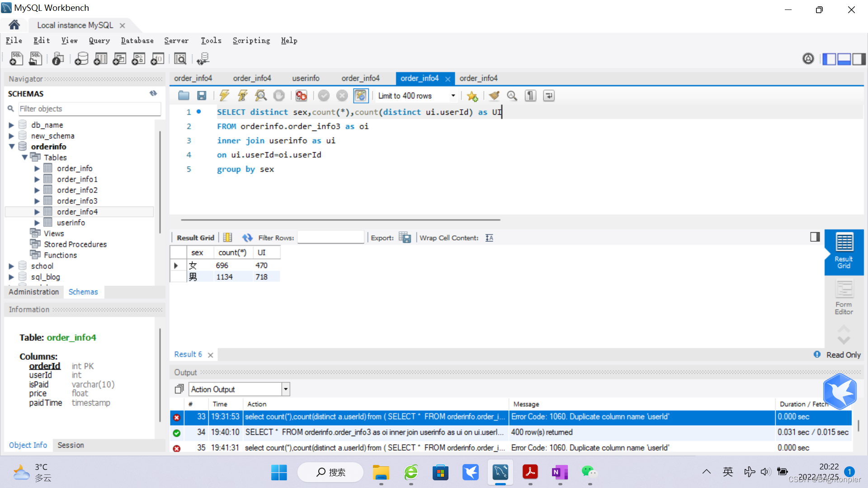Switch to the userinfo query tab
868x488 pixels.
(x=306, y=78)
